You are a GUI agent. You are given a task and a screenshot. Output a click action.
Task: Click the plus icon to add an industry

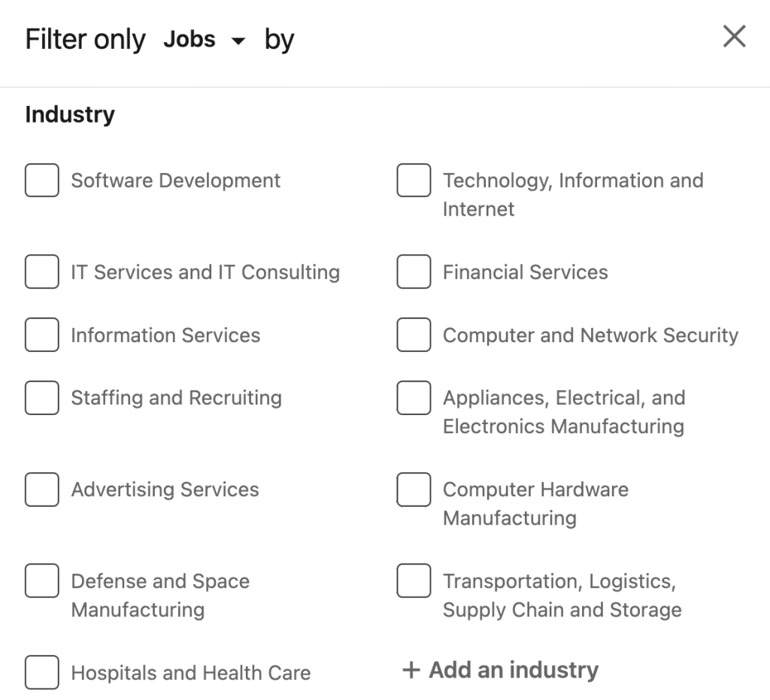(411, 670)
